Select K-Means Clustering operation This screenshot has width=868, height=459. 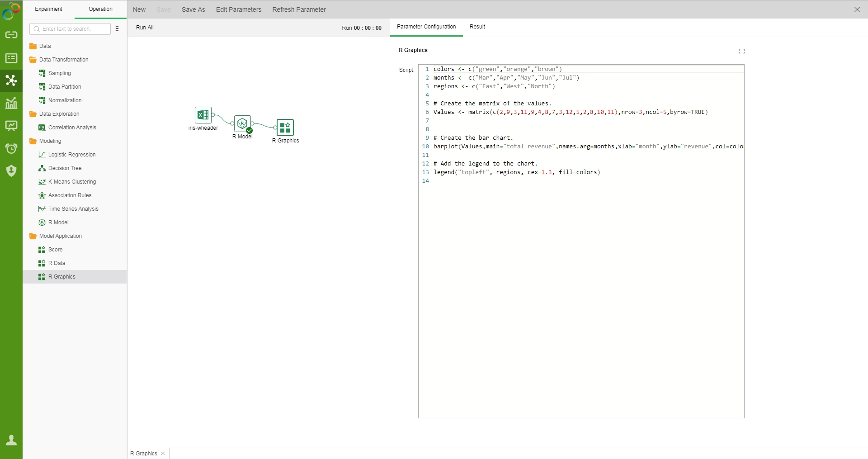pyautogui.click(x=72, y=182)
